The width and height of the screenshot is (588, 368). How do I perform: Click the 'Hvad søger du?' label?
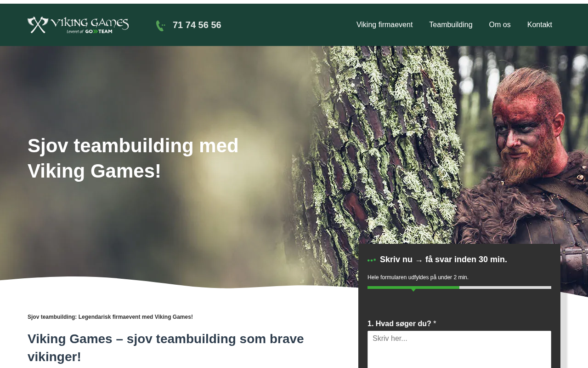[x=402, y=324]
